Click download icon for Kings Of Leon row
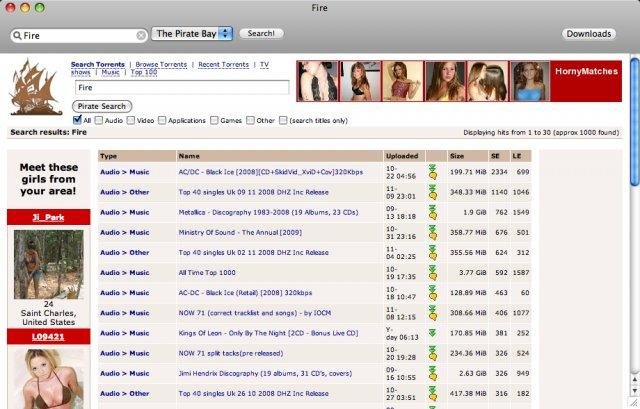 432,333
